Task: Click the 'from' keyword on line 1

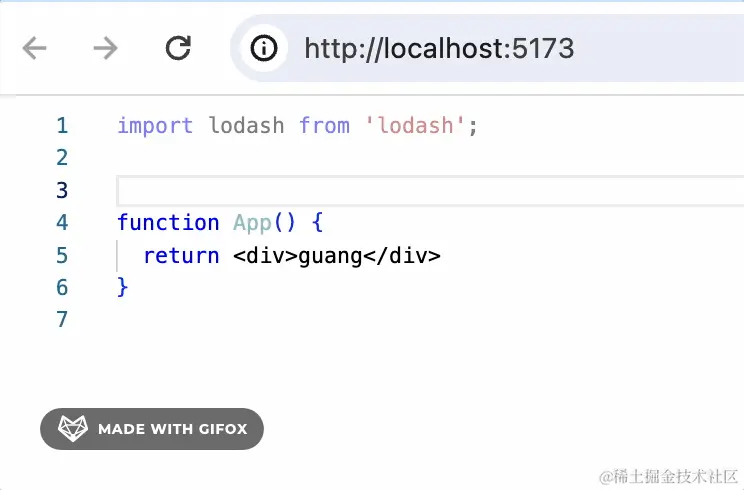Action: click(325, 126)
